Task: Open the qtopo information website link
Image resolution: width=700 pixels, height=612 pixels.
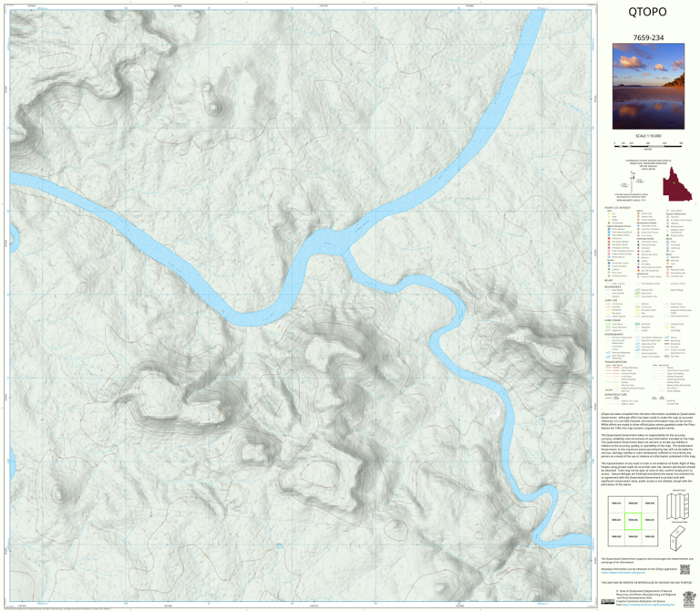Action: tap(623, 572)
